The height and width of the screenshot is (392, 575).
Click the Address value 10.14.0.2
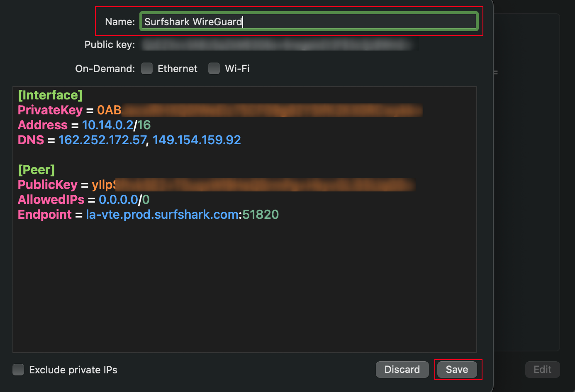coord(107,125)
